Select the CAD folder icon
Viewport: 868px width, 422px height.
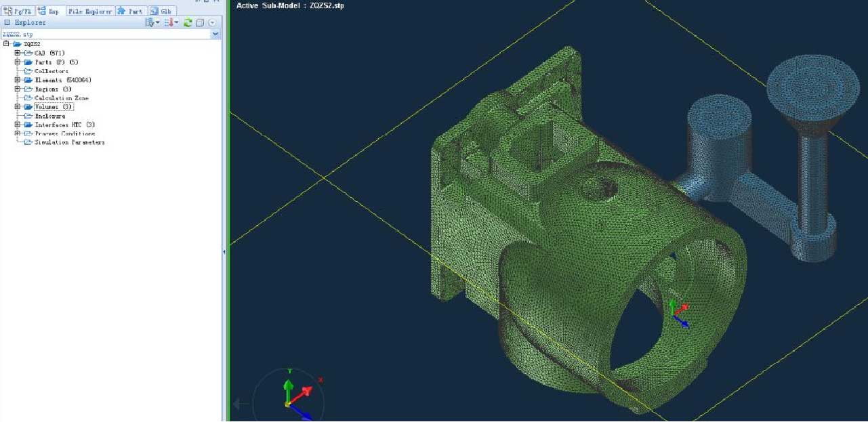pos(30,52)
